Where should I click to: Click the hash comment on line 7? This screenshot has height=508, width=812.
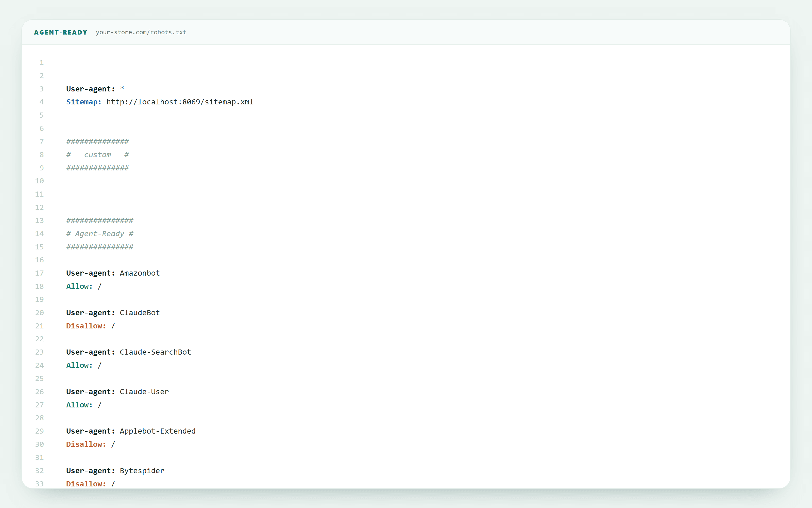(x=98, y=141)
